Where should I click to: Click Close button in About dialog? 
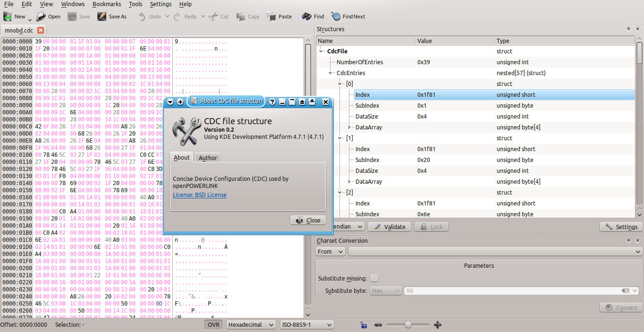308,220
